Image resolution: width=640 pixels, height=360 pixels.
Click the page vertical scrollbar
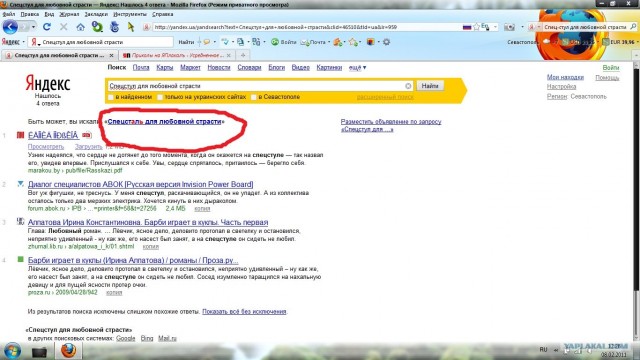[x=636, y=180]
